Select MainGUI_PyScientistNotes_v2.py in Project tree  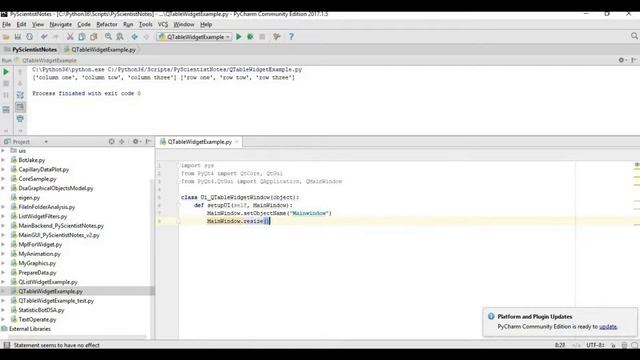tap(59, 235)
